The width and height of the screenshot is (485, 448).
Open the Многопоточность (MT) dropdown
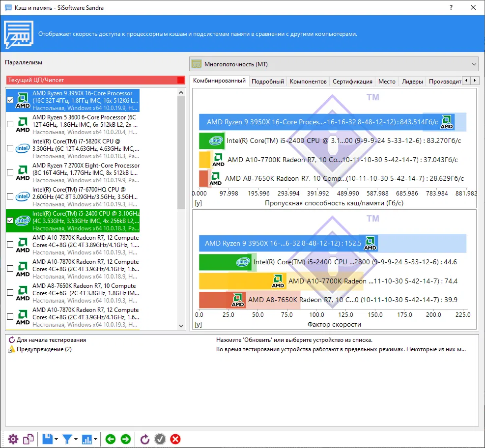point(334,64)
